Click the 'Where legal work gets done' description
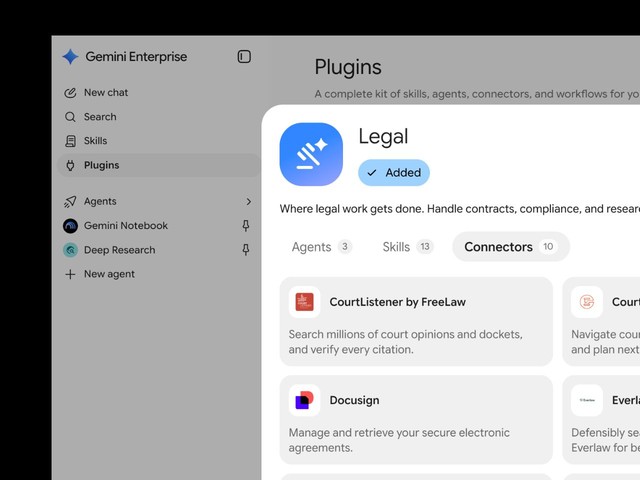The height and width of the screenshot is (480, 640). [x=460, y=209]
